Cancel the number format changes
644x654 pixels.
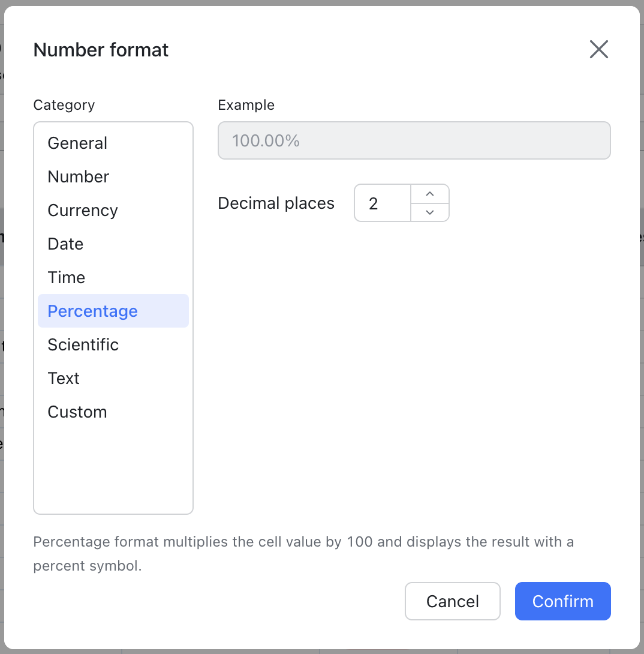[x=452, y=601]
